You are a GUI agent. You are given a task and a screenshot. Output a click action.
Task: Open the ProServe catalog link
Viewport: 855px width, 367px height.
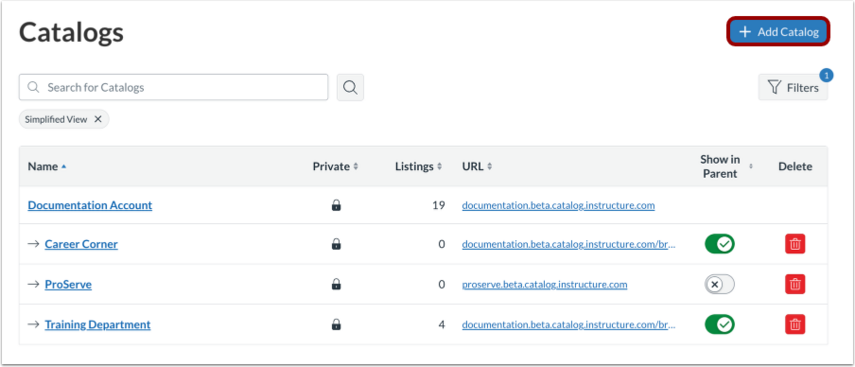(x=68, y=285)
